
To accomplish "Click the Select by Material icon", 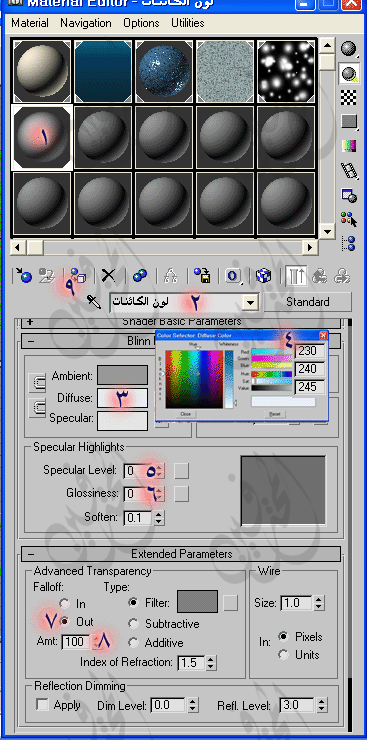I will click(x=349, y=219).
